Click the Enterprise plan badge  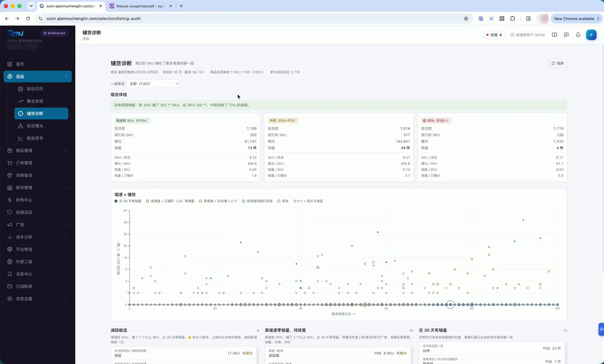click(54, 33)
